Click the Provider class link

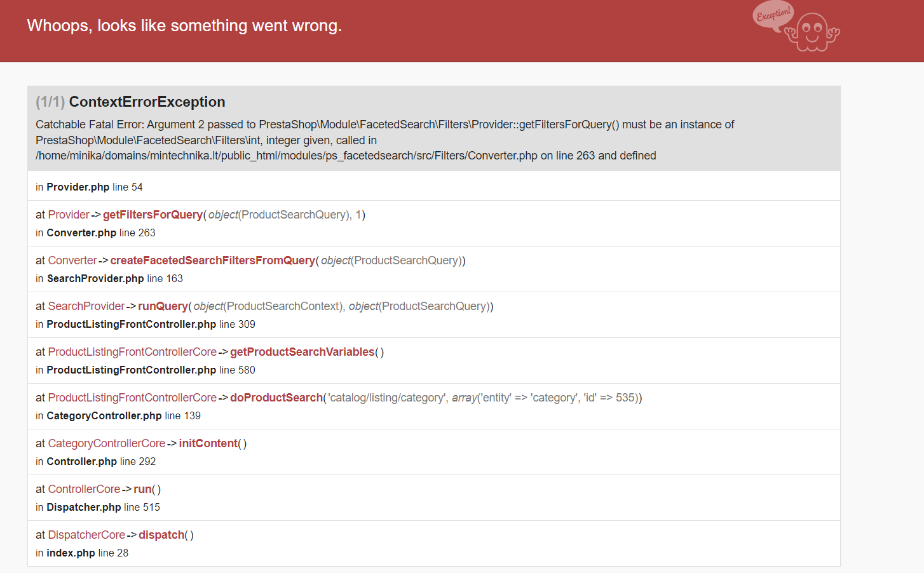pos(69,215)
